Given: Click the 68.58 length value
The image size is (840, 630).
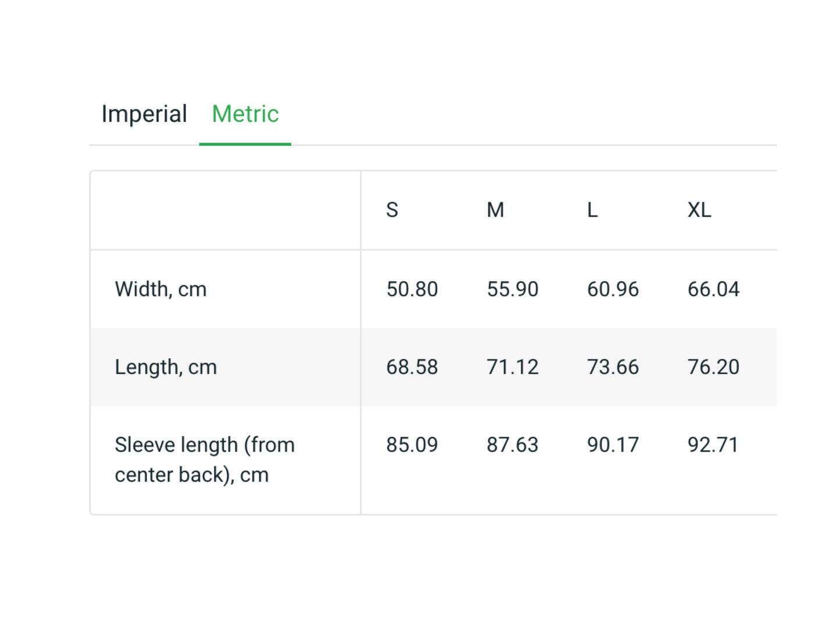Looking at the screenshot, I should tap(412, 367).
